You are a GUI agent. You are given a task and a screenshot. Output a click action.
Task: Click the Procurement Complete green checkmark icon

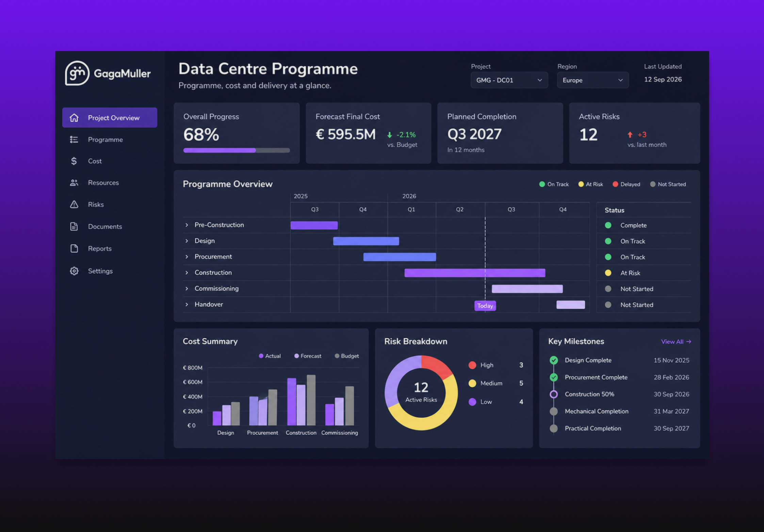(x=554, y=377)
